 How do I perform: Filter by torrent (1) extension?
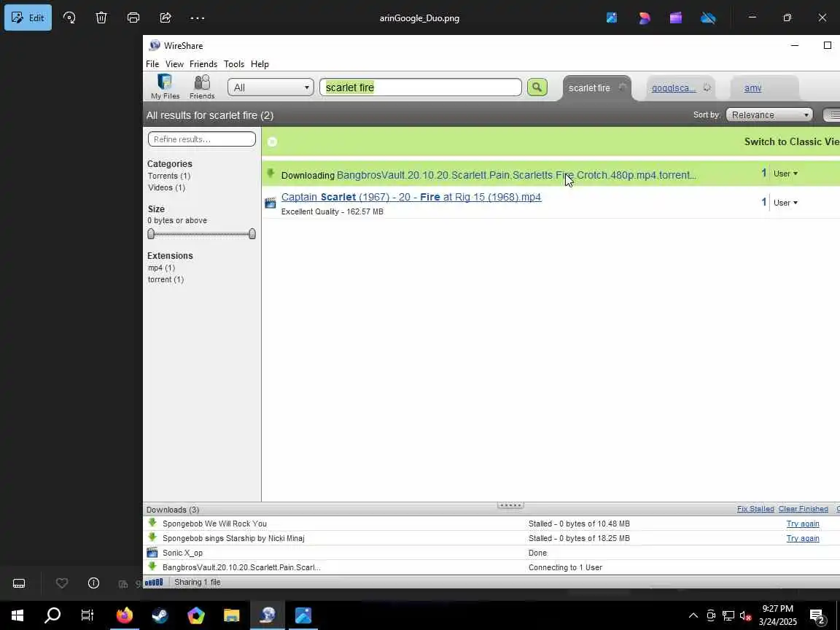pos(166,280)
